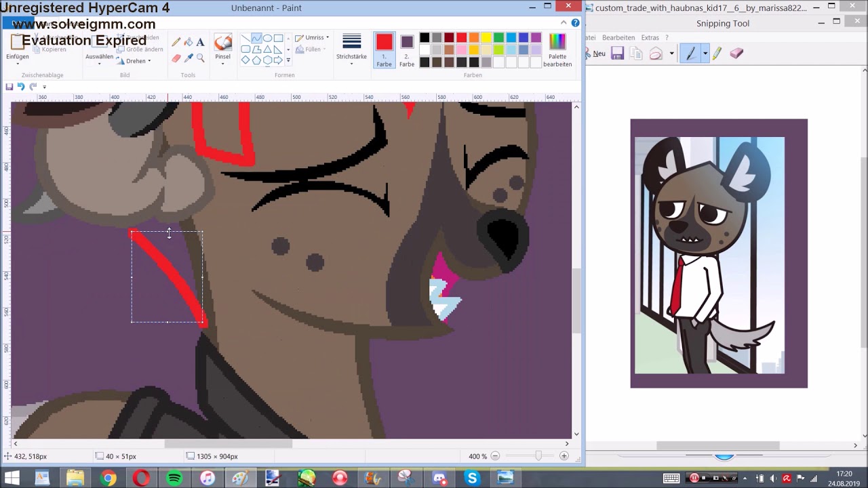Select the Color picker eyedropper tool
This screenshot has width=868, height=488.
pos(189,58)
